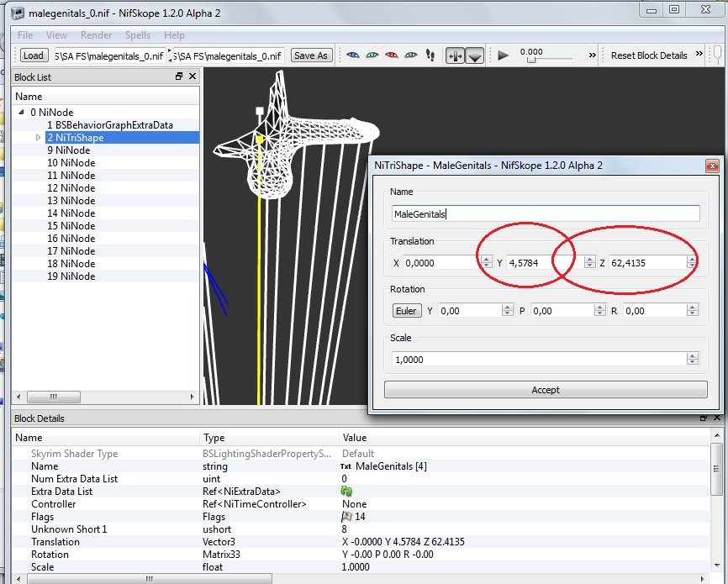The height and width of the screenshot is (584, 728).
Task: Click the load file path field
Action: [x=110, y=55]
